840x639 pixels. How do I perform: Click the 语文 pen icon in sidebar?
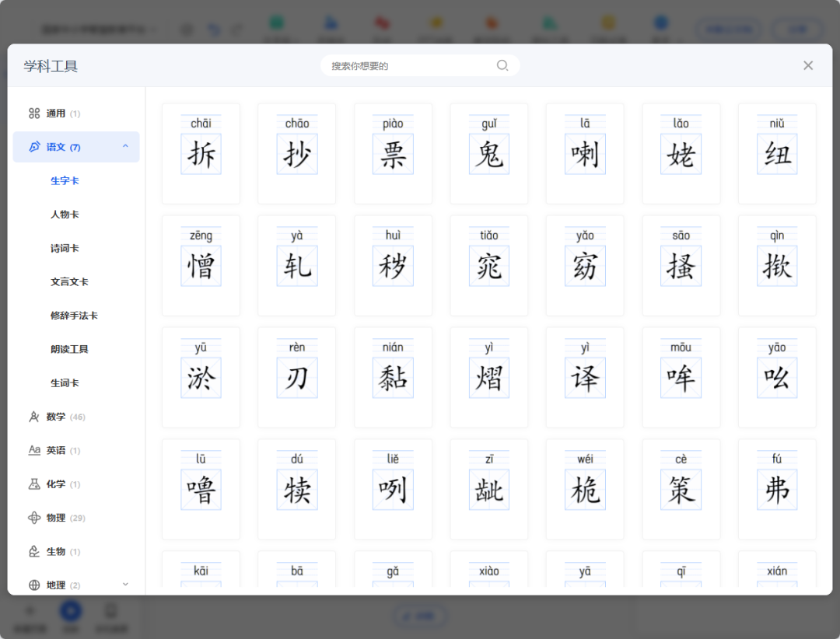pyautogui.click(x=34, y=147)
